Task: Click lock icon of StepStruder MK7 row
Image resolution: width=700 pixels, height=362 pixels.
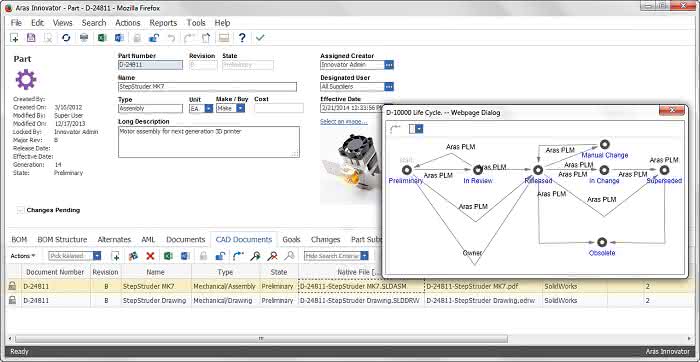Action: point(12,286)
